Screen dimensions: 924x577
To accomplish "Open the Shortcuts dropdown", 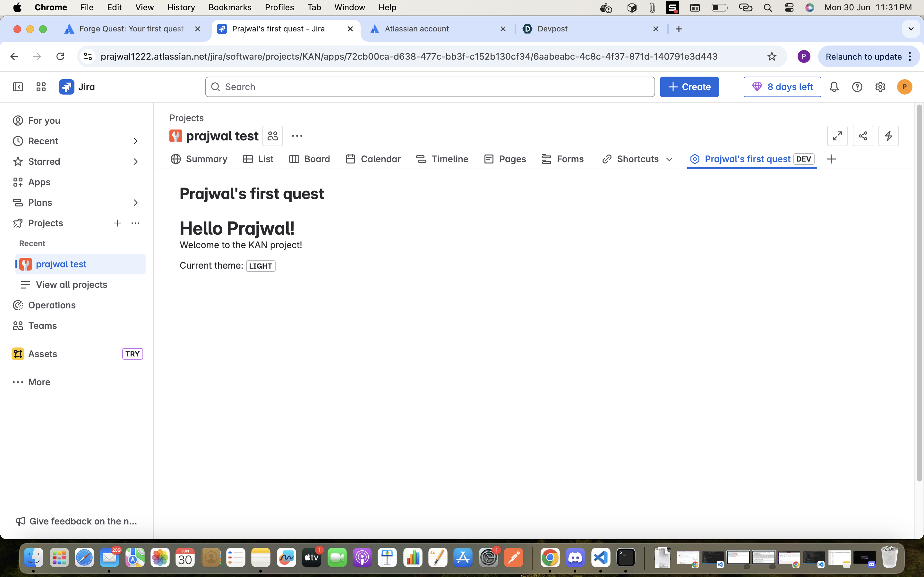I will click(x=637, y=159).
